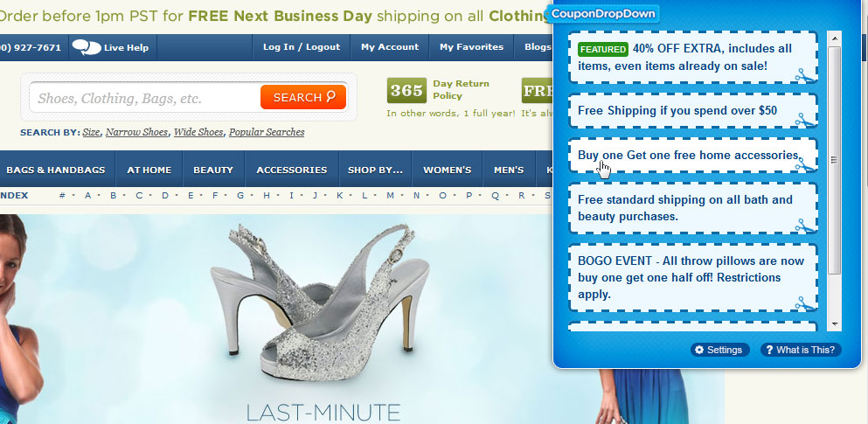Screen dimensions: 868x424
Task: Follow the Narrow Shoes search link
Action: pyautogui.click(x=136, y=132)
